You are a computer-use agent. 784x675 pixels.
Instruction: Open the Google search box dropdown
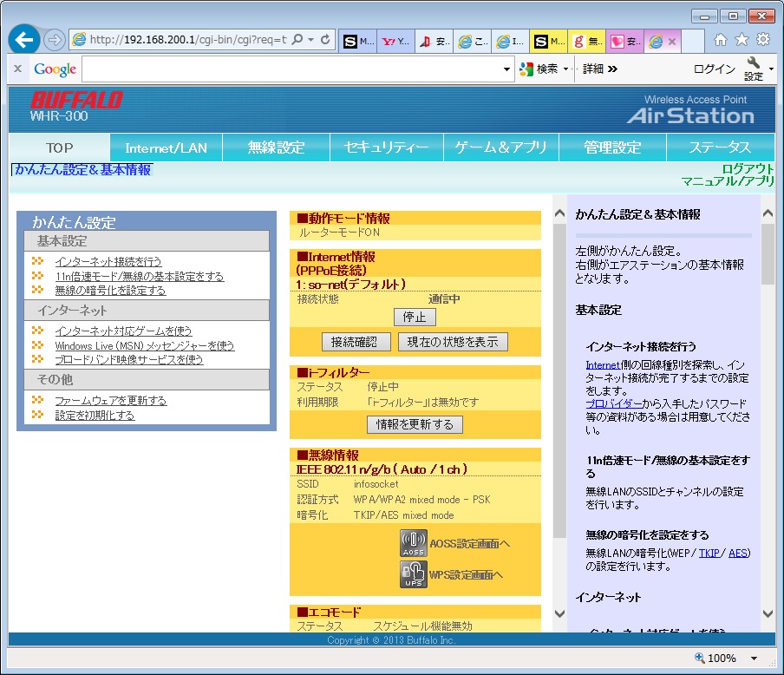click(506, 69)
